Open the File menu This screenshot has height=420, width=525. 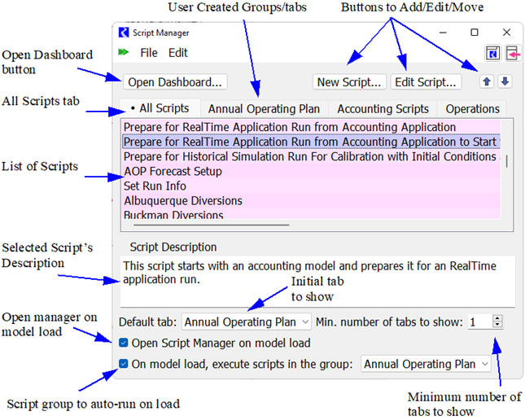149,53
